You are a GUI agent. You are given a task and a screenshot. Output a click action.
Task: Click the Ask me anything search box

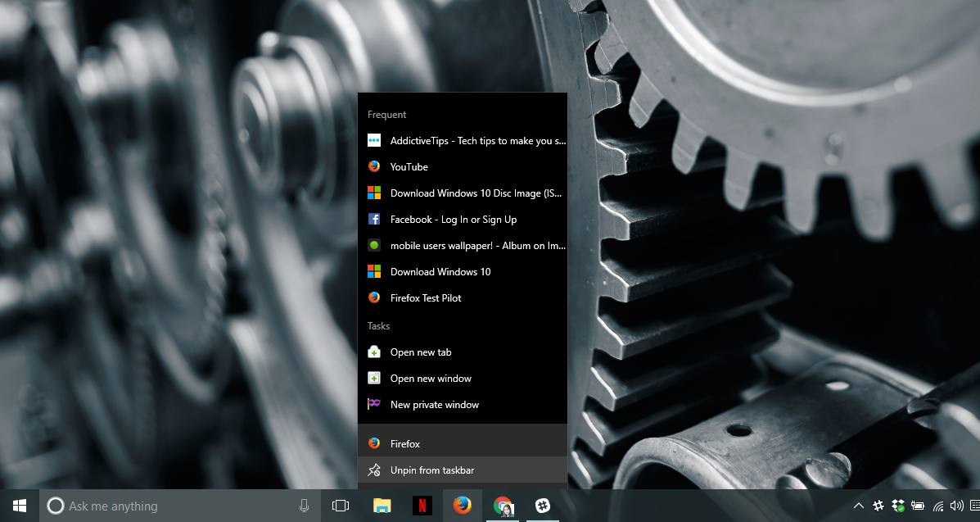(180, 506)
